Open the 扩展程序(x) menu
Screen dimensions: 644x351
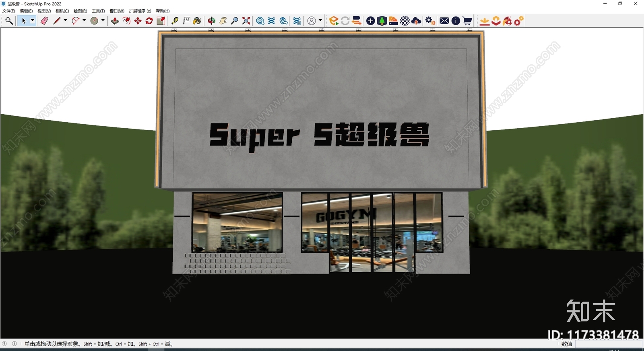click(140, 11)
